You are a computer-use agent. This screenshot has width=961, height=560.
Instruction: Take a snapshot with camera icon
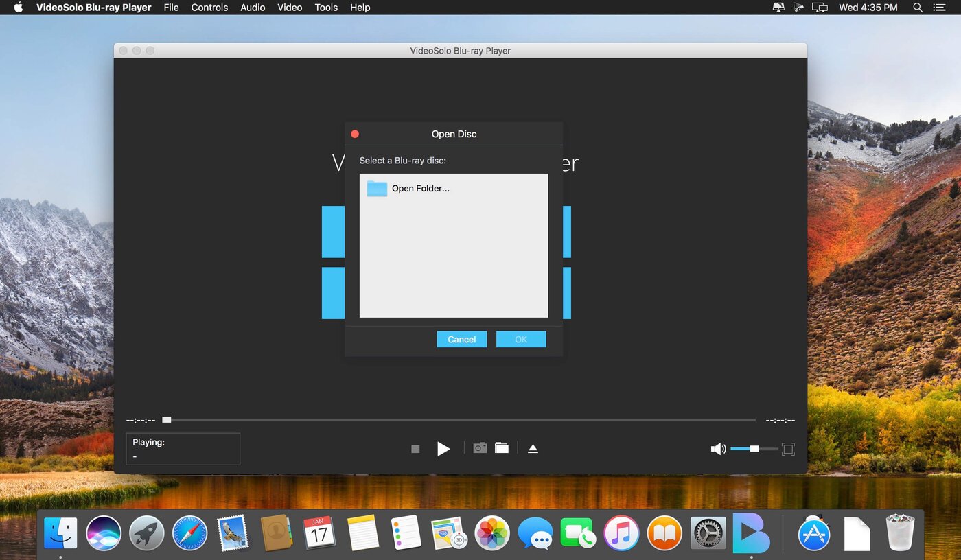tap(480, 448)
